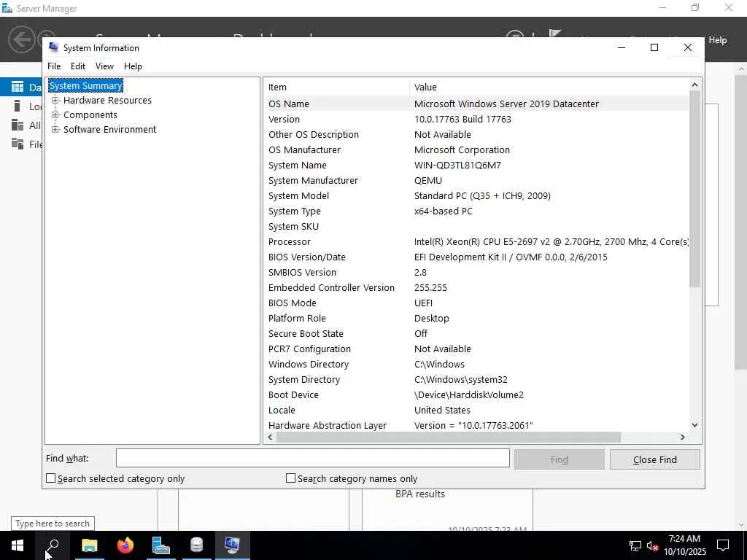Image resolution: width=747 pixels, height=560 pixels.
Task: Select the Locale row
Action: pos(477,410)
